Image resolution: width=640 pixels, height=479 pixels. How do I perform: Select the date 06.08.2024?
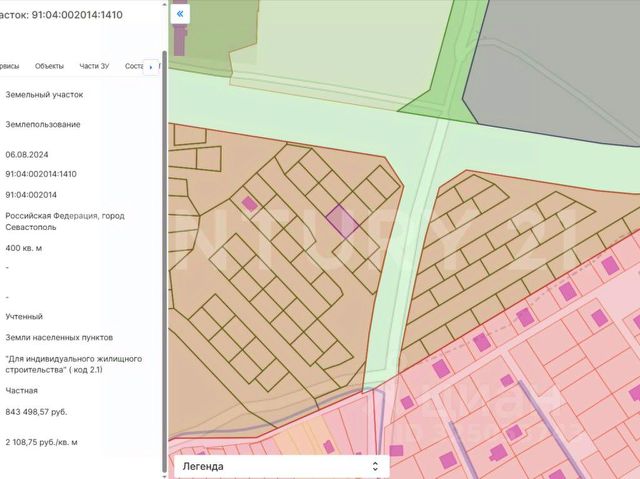pyautogui.click(x=27, y=155)
